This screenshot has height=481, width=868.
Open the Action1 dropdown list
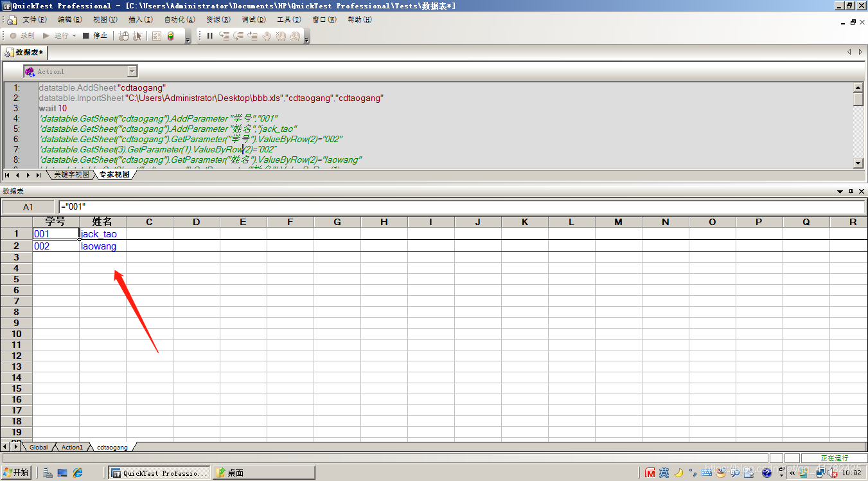tap(132, 71)
